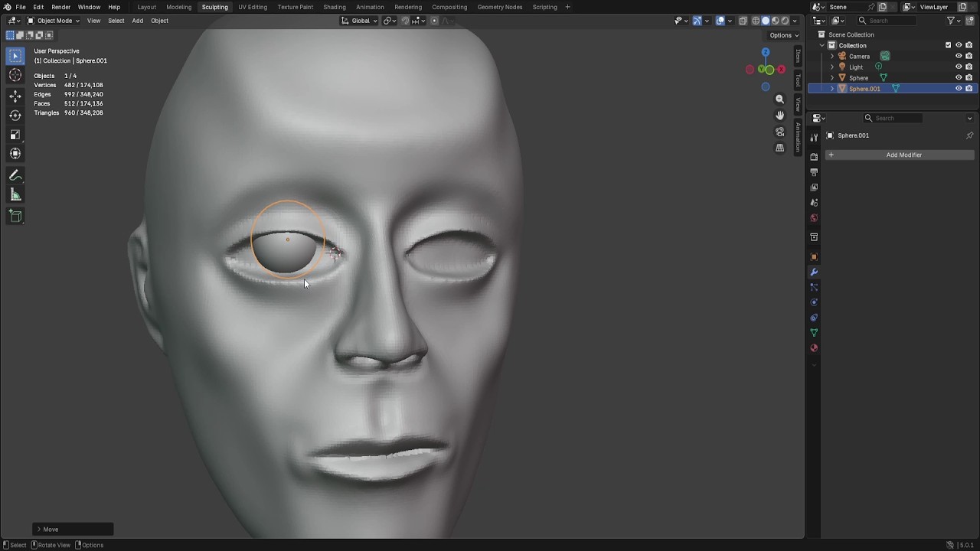The height and width of the screenshot is (551, 980).
Task: Switch to the Shading workspace tab
Action: point(335,7)
